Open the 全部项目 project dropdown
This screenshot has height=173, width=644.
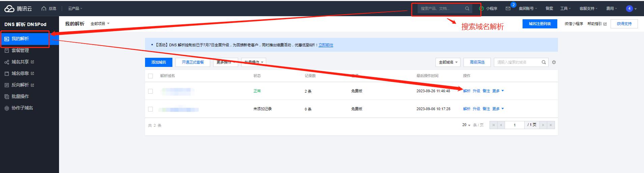coord(100,24)
